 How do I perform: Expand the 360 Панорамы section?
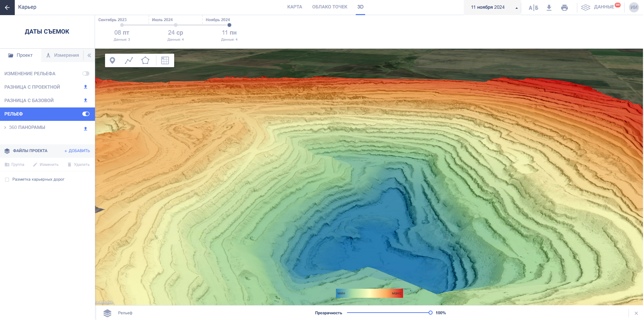(x=5, y=128)
